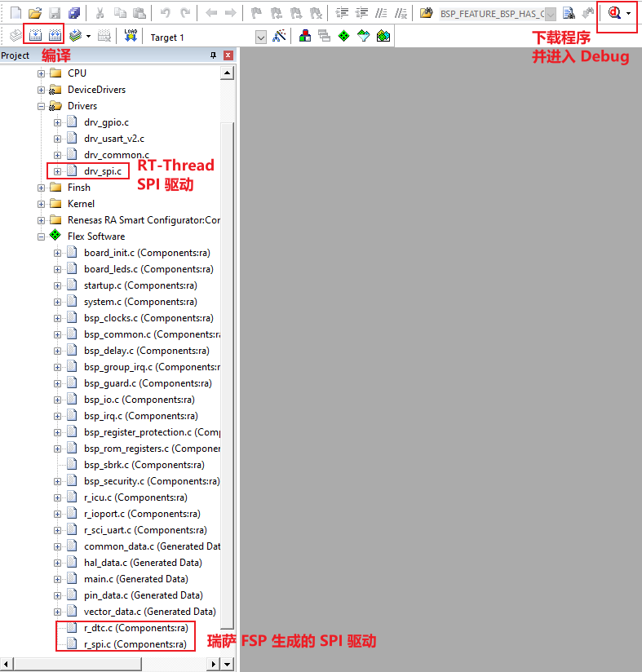Click the Find in Files icon
This screenshot has width=642, height=672.
(x=569, y=13)
